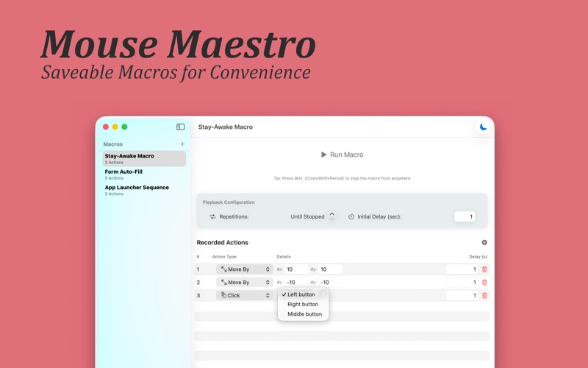Click the Action Type column header
The width and height of the screenshot is (588, 368).
click(224, 257)
